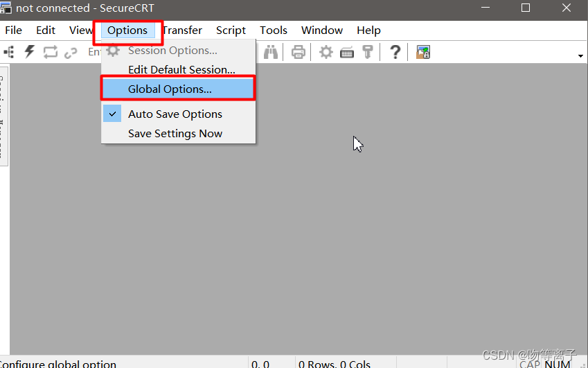Click the Public Key toolbar icon
The height and width of the screenshot is (368, 588).
click(368, 52)
